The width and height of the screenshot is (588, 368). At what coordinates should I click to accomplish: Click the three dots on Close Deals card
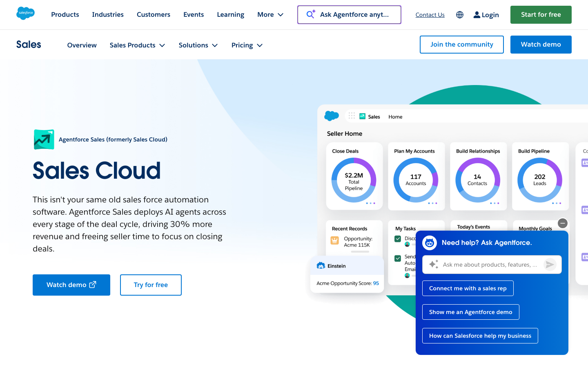370,203
